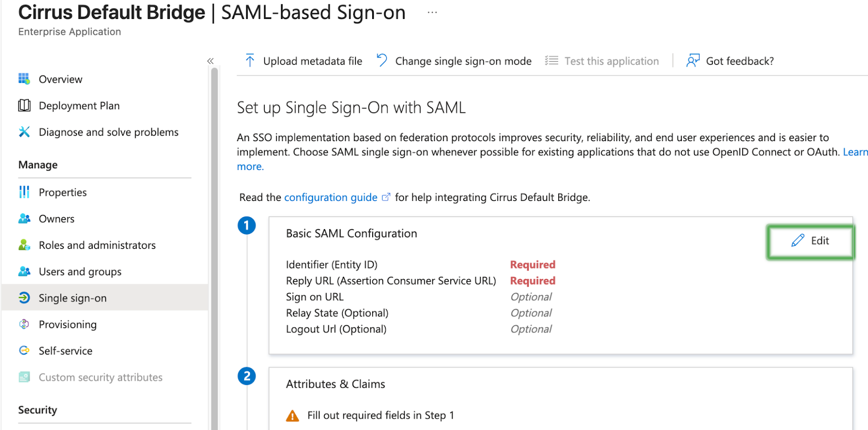Open Owners in the Manage menu

coord(56,219)
